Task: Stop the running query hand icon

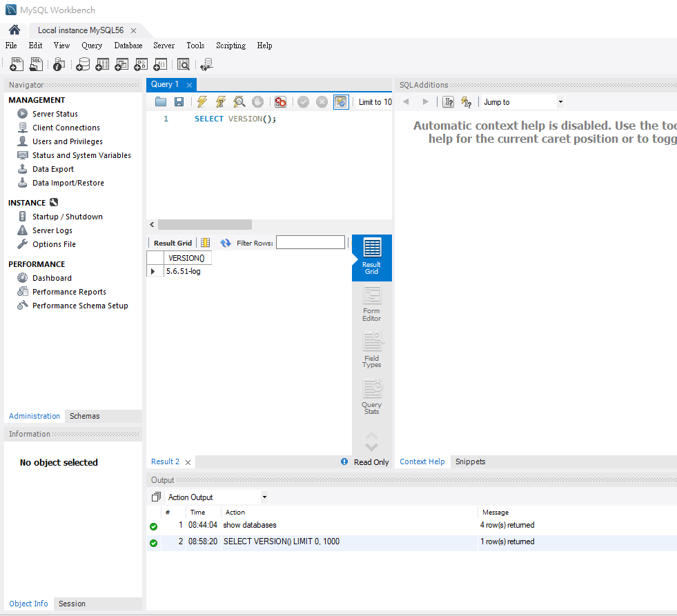Action: pyautogui.click(x=258, y=102)
